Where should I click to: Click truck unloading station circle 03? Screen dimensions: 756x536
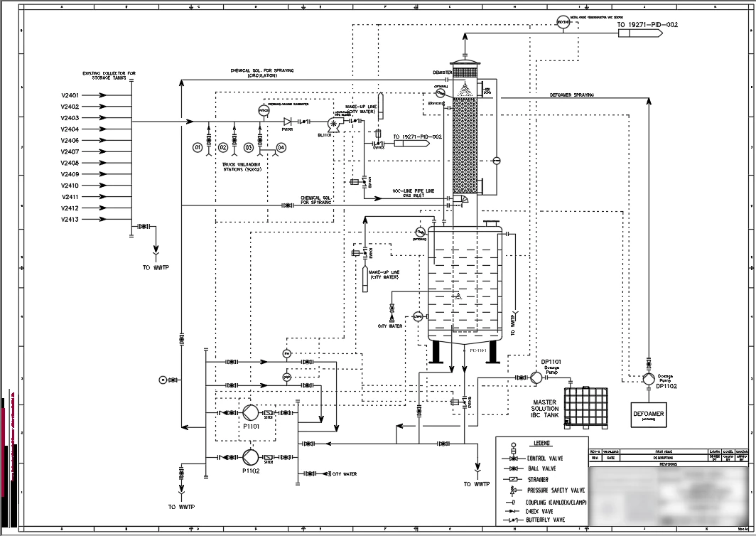point(249,147)
